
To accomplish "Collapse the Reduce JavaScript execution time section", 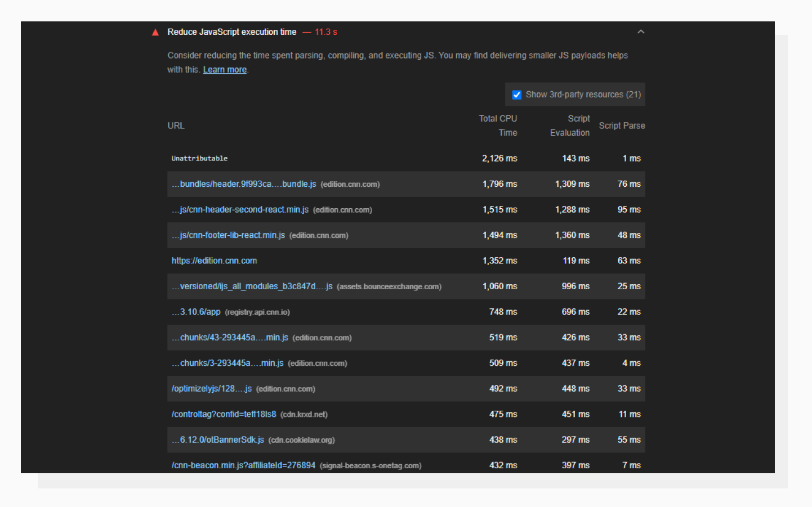I will point(640,32).
